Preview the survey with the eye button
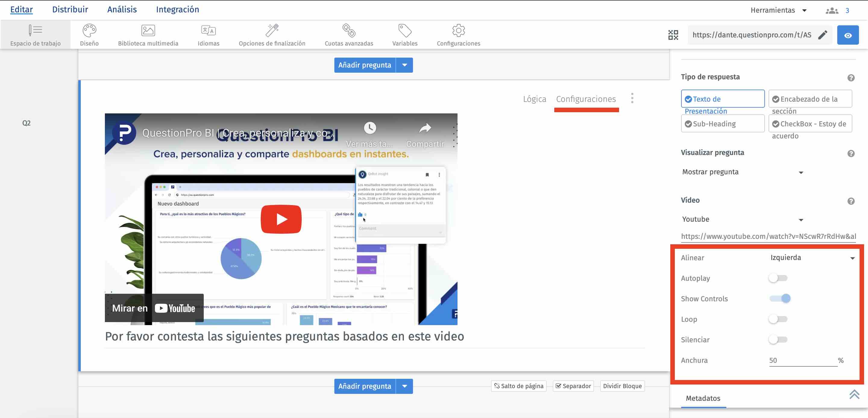Viewport: 868px width, 418px height. [x=848, y=35]
